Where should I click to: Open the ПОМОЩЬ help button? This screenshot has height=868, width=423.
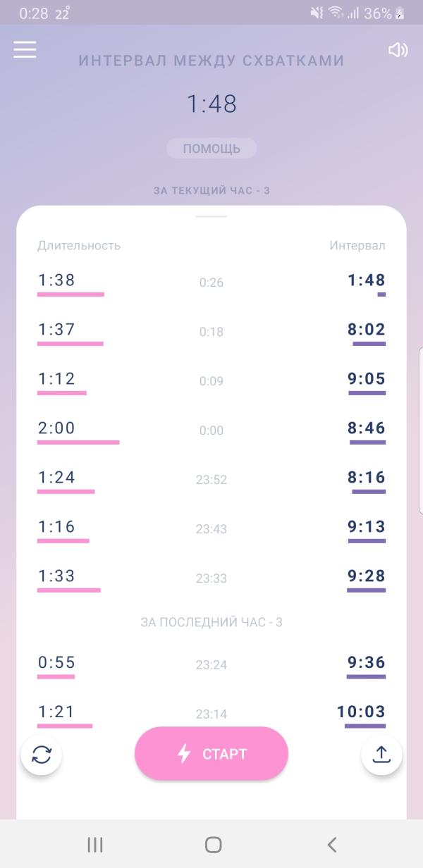(x=211, y=149)
